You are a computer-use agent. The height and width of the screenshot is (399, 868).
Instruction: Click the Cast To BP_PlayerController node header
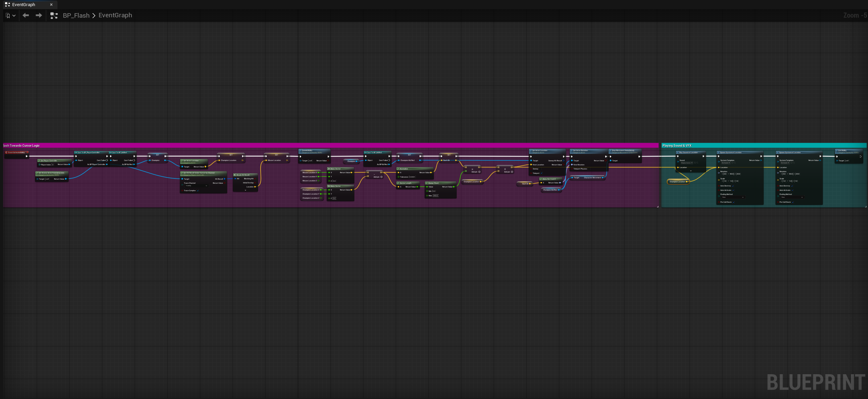[91, 152]
